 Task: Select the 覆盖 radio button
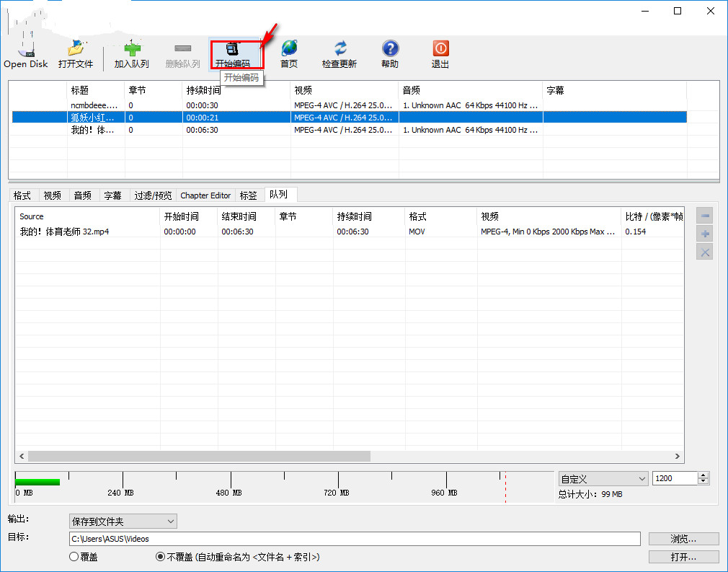74,557
